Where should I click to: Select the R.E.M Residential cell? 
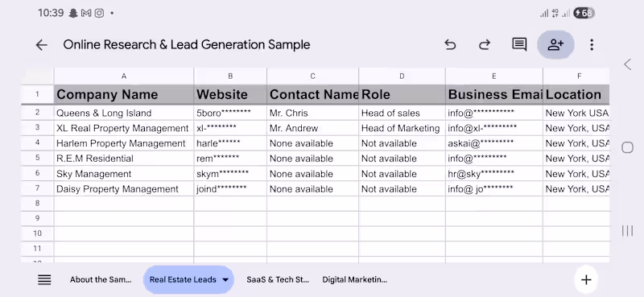pos(124,159)
